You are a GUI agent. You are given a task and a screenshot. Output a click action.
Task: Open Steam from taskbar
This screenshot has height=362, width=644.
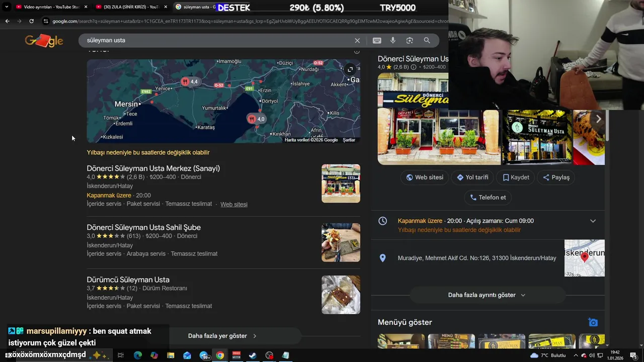pyautogui.click(x=253, y=355)
